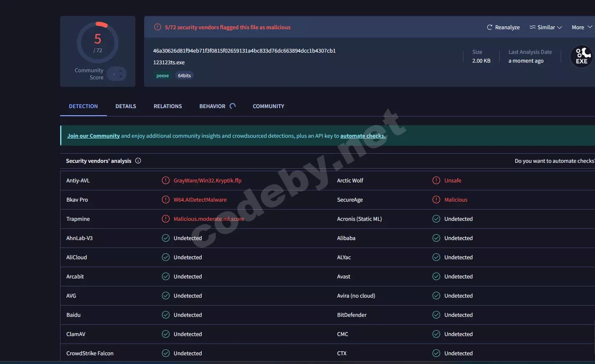The width and height of the screenshot is (595, 364).
Task: Click the 64bits tag
Action: tap(184, 76)
